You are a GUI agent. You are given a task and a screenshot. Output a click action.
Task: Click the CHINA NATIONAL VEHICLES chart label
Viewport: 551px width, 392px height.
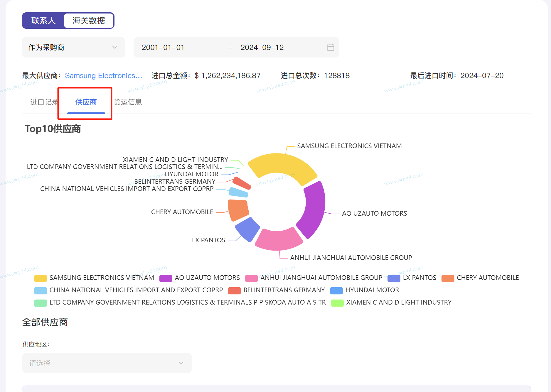[x=127, y=189]
